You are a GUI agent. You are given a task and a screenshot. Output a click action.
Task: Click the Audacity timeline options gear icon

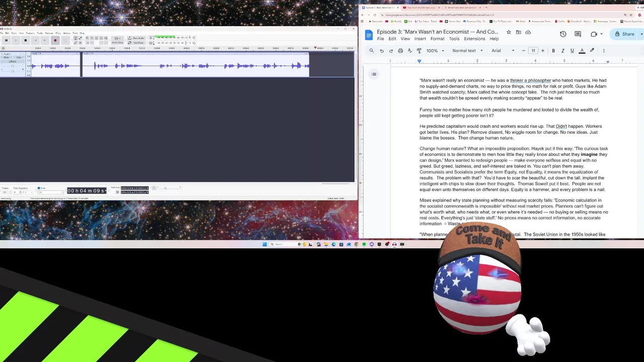click(3, 48)
